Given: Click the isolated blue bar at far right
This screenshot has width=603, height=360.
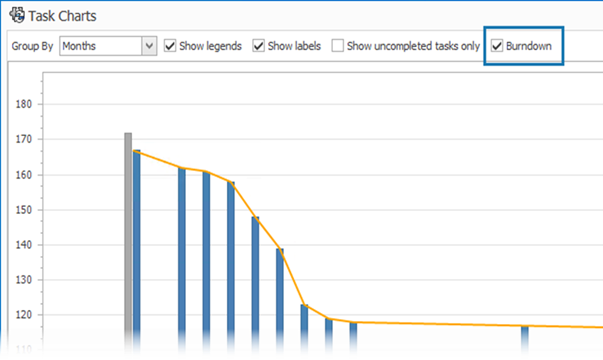Looking at the screenshot, I should (525, 338).
